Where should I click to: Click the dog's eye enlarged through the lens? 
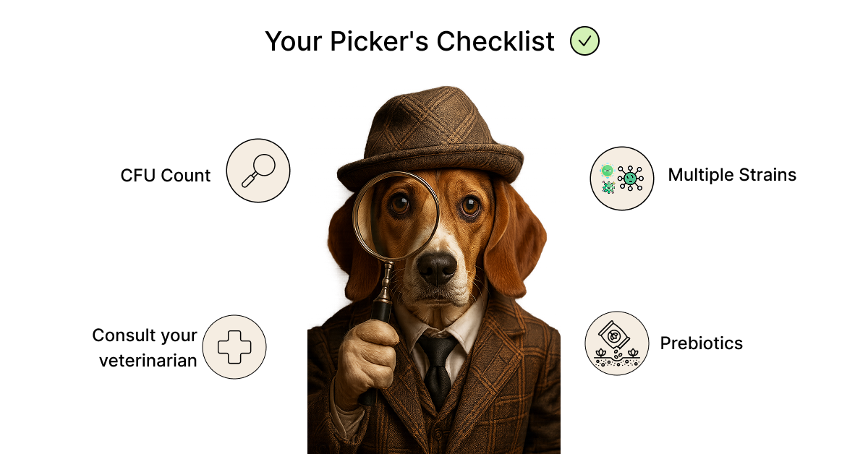pos(399,204)
